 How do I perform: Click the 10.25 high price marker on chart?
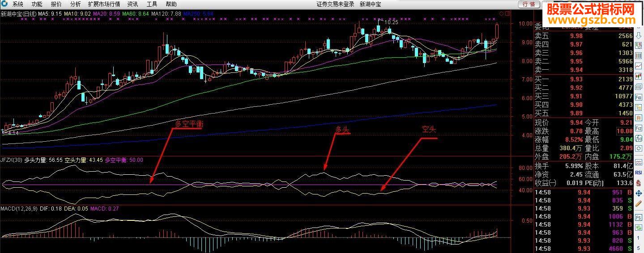391,21
